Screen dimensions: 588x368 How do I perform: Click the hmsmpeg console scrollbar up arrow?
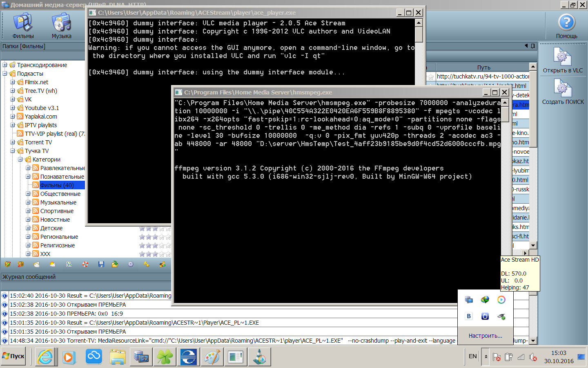coord(505,103)
